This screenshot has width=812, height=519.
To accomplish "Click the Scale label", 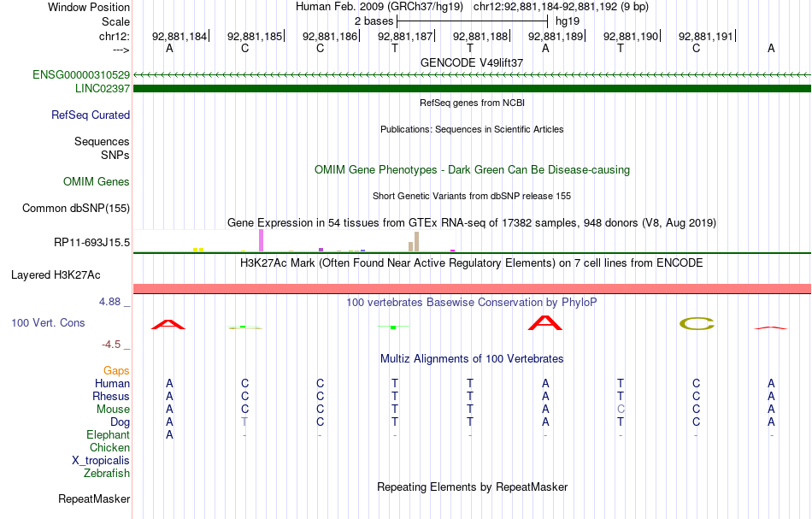I will tap(115, 21).
